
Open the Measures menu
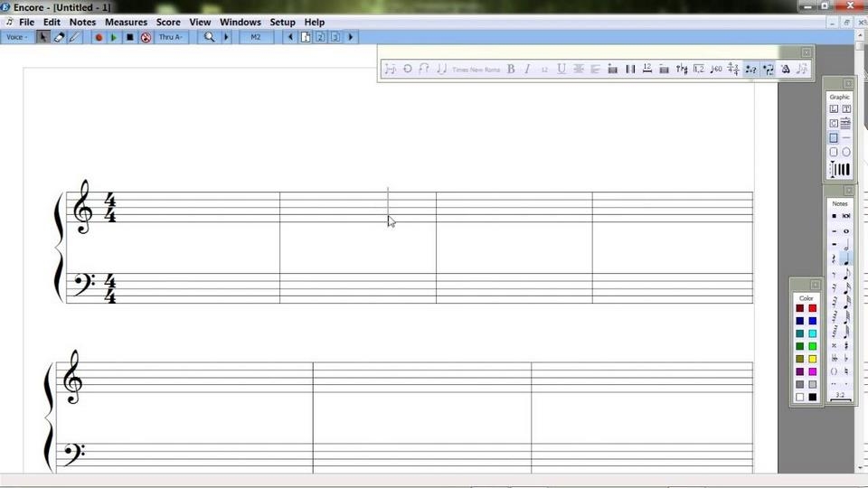coord(127,22)
